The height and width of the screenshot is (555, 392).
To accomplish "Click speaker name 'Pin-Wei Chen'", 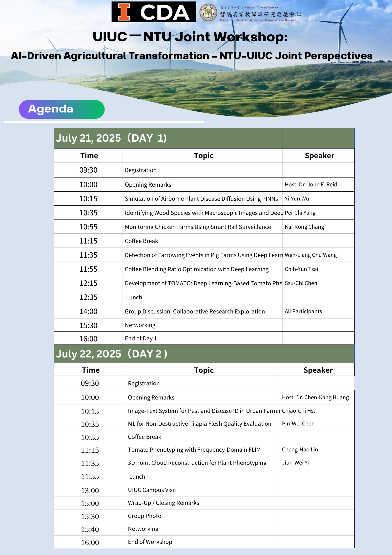I will (298, 423).
